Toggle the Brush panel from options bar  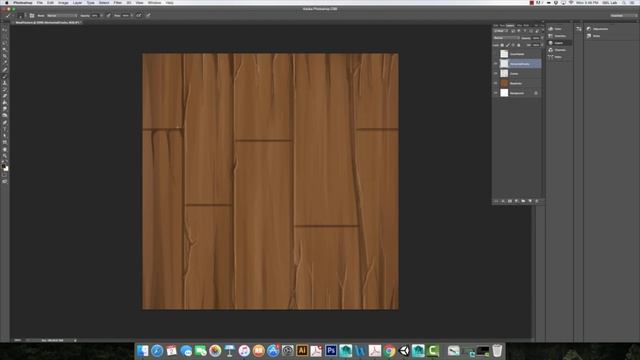coord(32,16)
